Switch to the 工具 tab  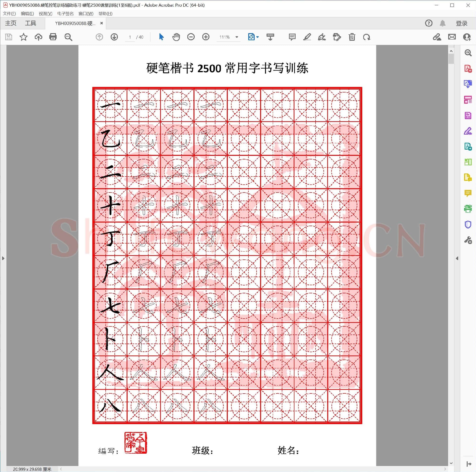click(30, 23)
